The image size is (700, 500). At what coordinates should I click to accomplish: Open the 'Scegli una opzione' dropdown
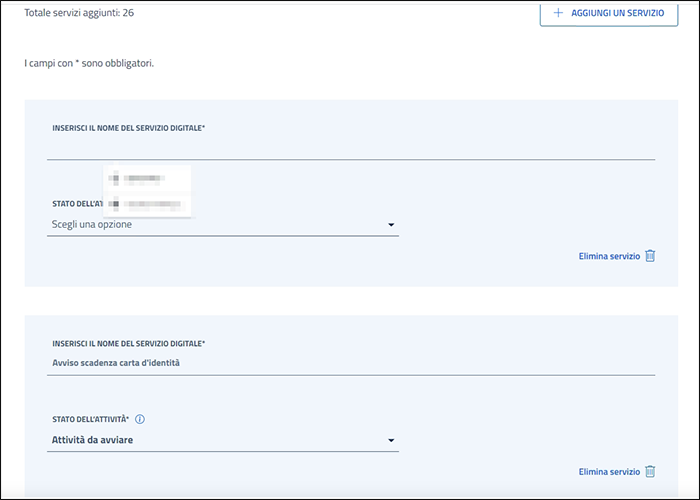click(222, 225)
